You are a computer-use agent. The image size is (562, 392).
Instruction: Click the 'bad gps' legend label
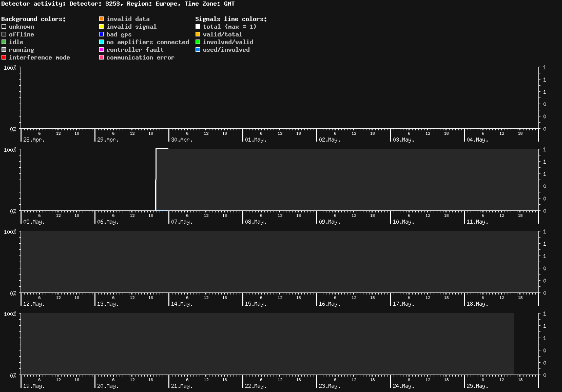[x=119, y=34]
